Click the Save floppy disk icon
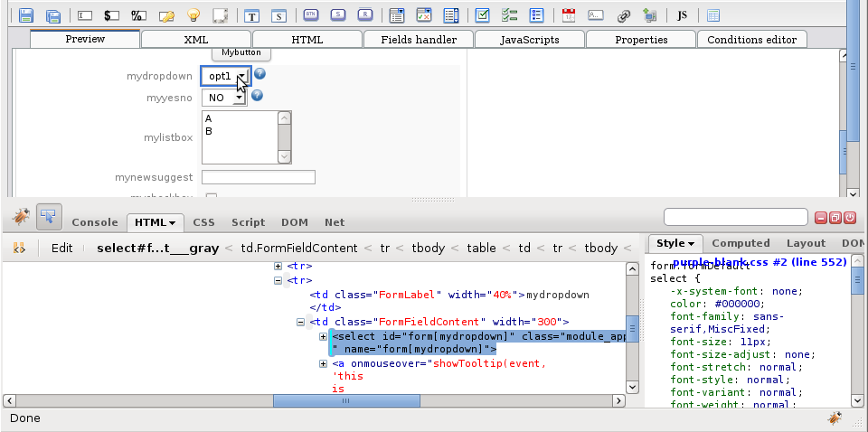The image size is (868, 432). click(x=26, y=15)
